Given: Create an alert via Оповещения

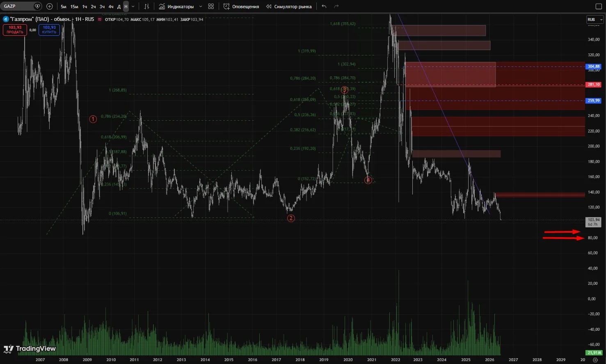Looking at the screenshot, I should pos(241,7).
